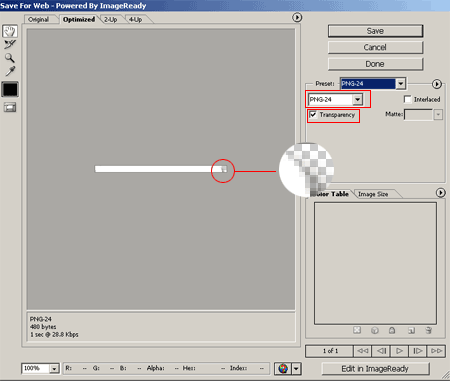
Task: Select the Hand tool
Action: pos(10,31)
